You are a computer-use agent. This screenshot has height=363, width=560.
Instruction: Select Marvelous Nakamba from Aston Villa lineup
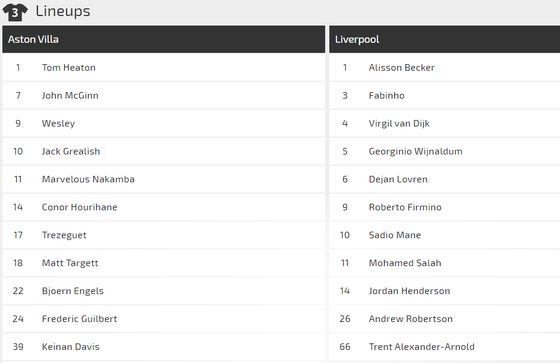[88, 179]
